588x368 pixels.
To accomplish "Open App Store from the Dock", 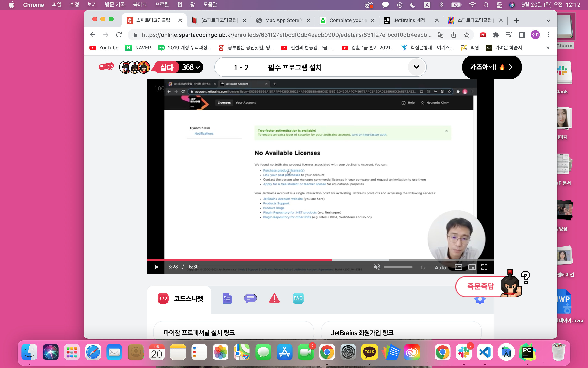I will 284,352.
